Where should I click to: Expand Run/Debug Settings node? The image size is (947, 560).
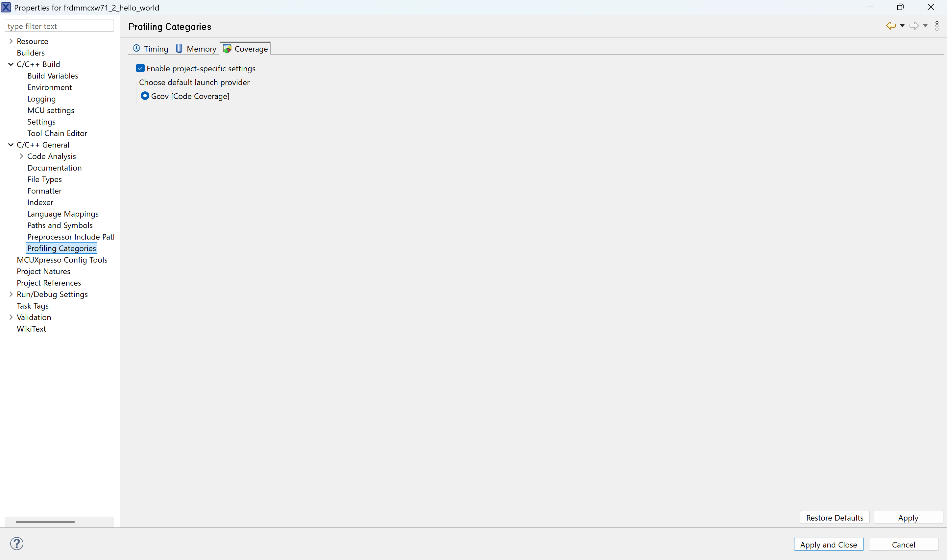(11, 294)
